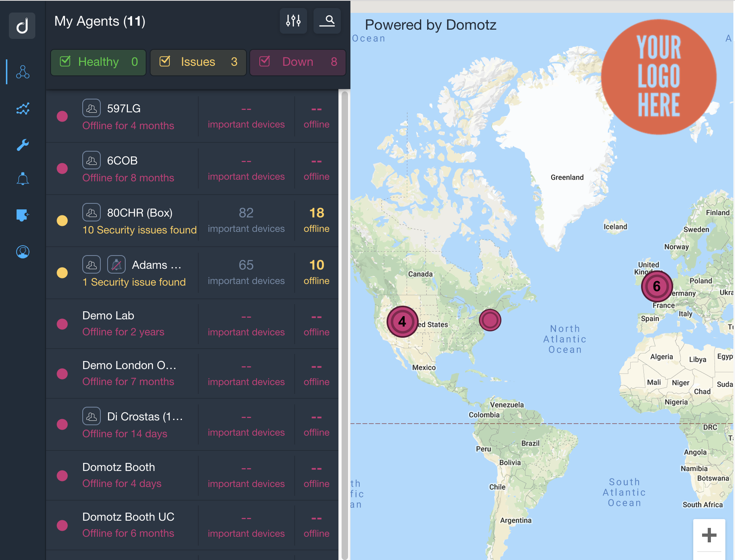Click '1 Security issue found' text
Image resolution: width=735 pixels, height=560 pixels.
coord(134,282)
